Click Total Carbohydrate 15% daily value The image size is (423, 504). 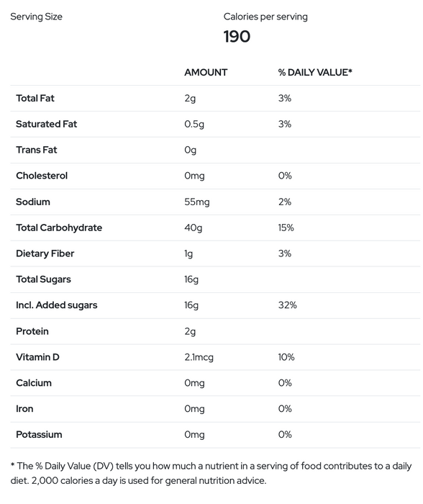(286, 228)
